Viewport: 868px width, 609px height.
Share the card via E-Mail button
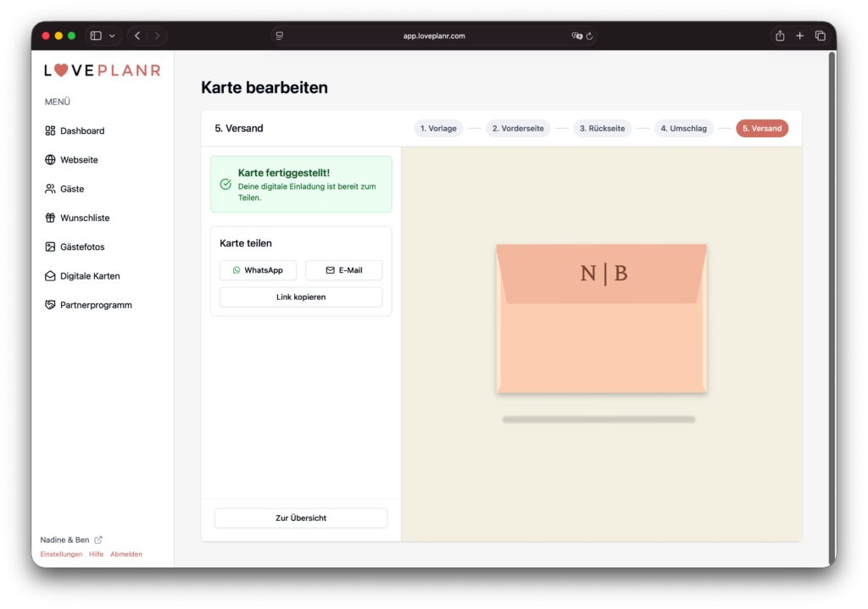pyautogui.click(x=343, y=270)
